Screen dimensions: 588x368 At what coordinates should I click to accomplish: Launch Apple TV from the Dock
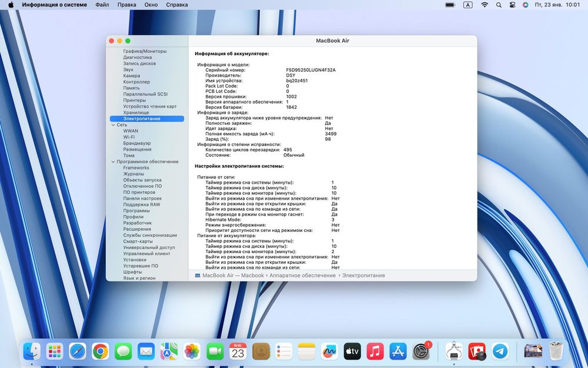tap(352, 352)
